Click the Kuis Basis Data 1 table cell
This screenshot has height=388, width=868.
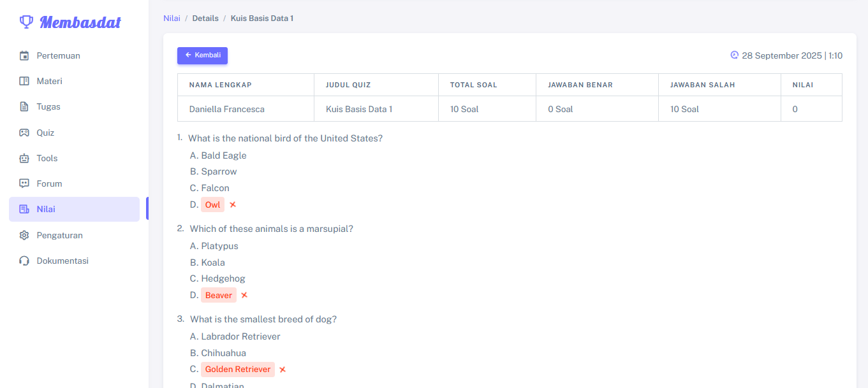(376, 109)
